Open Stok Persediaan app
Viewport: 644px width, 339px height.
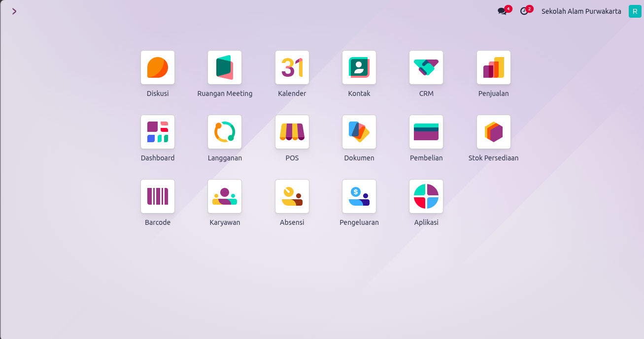coord(494,132)
